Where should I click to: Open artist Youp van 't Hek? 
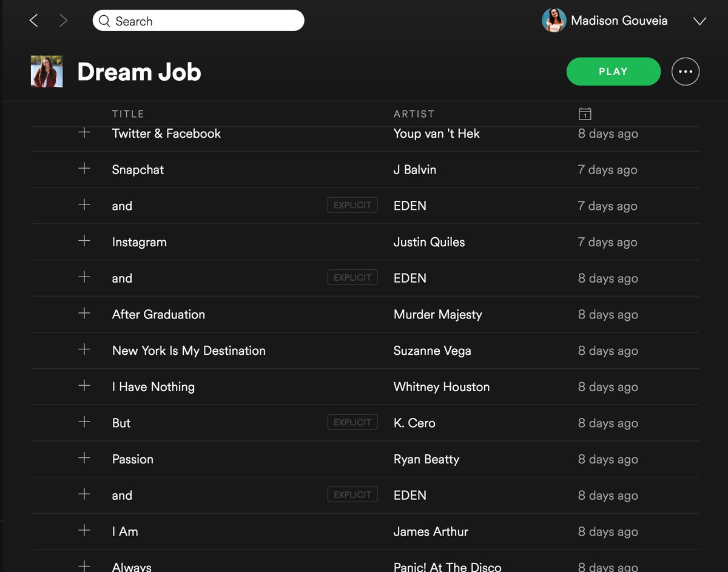pyautogui.click(x=436, y=133)
